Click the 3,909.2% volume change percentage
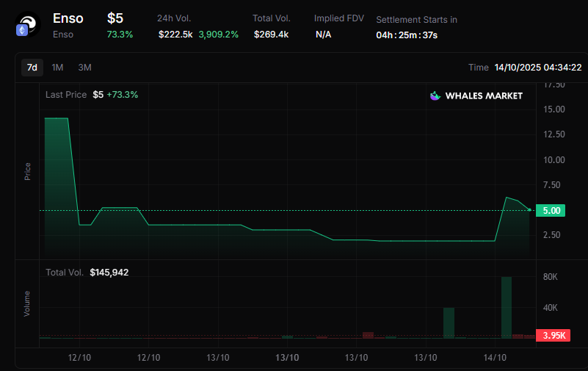 click(218, 35)
